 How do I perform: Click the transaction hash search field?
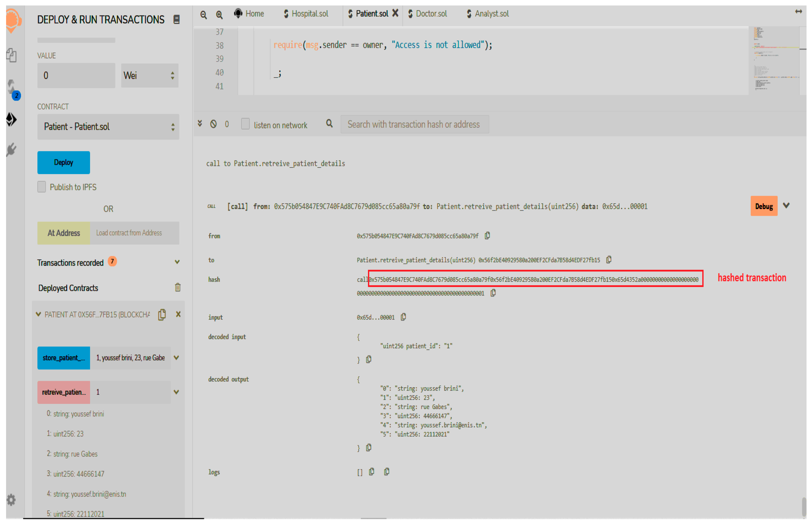(414, 125)
